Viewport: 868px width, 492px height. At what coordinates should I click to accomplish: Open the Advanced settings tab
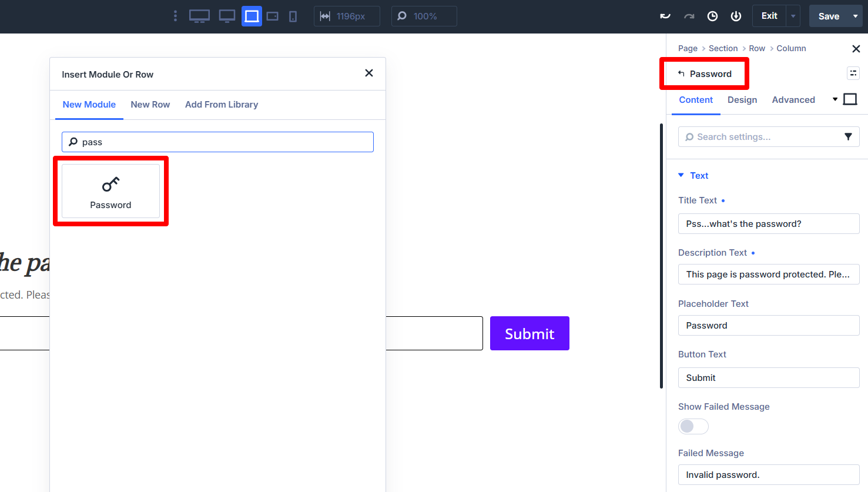[x=793, y=100]
